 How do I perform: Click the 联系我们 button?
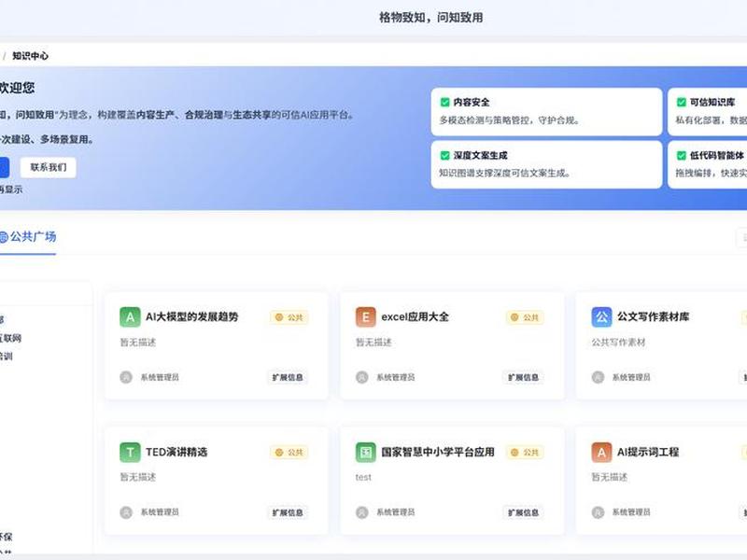[x=49, y=167]
